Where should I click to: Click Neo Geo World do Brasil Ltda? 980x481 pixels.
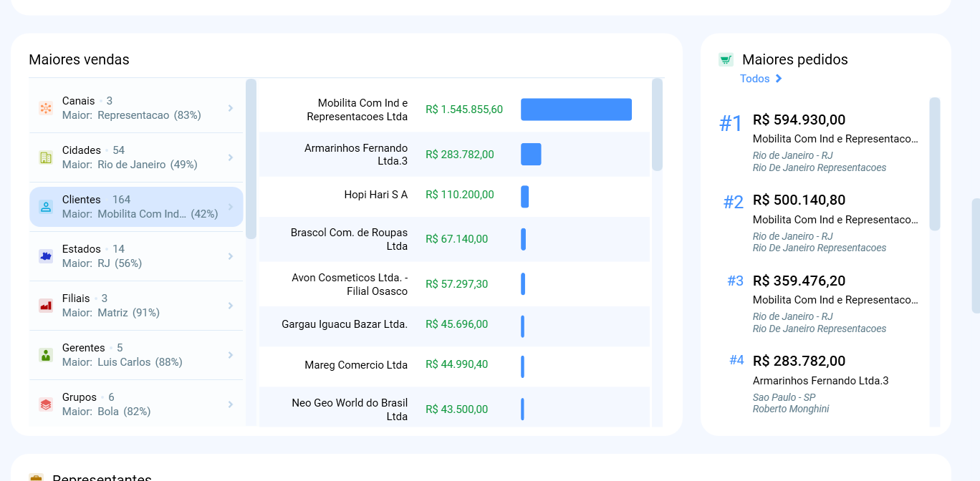[350, 409]
